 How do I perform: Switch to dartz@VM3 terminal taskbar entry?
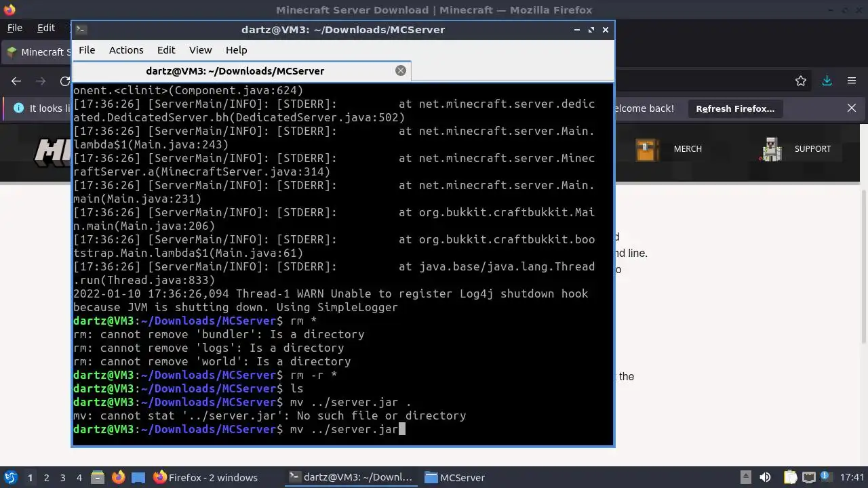(350, 477)
